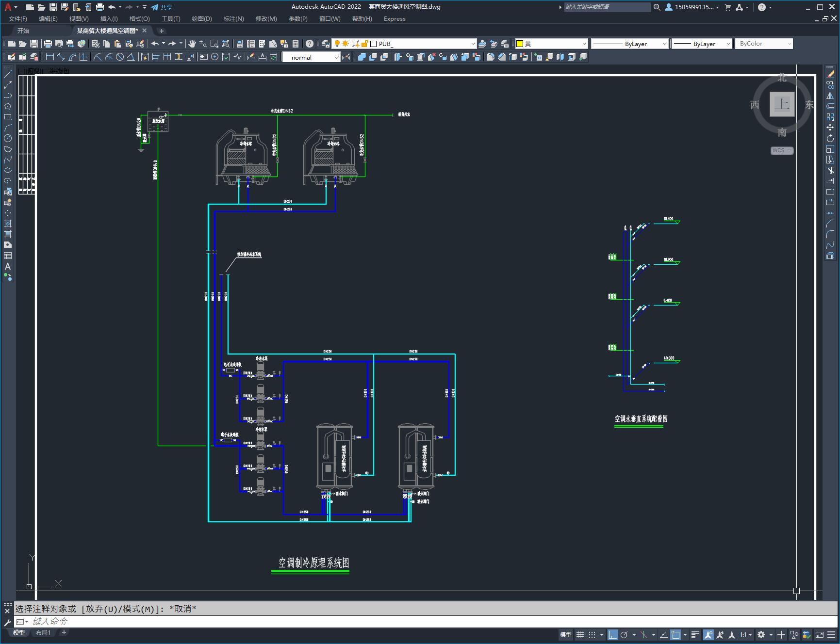This screenshot has height=644, width=840.
Task: Click the Calculator icon in standard toolbar
Action: coord(296,44)
